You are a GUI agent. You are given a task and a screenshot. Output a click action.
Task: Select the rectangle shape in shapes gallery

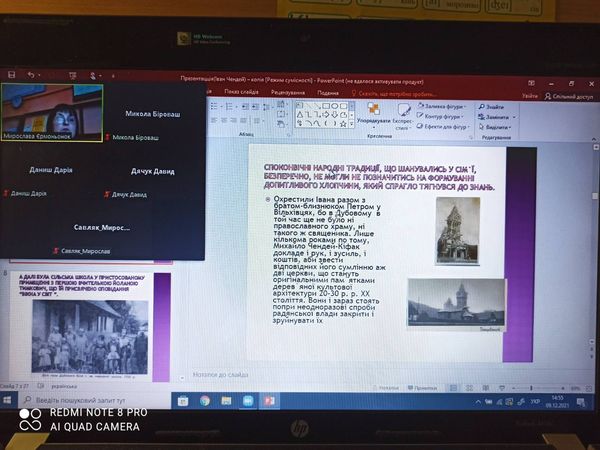coord(326,106)
